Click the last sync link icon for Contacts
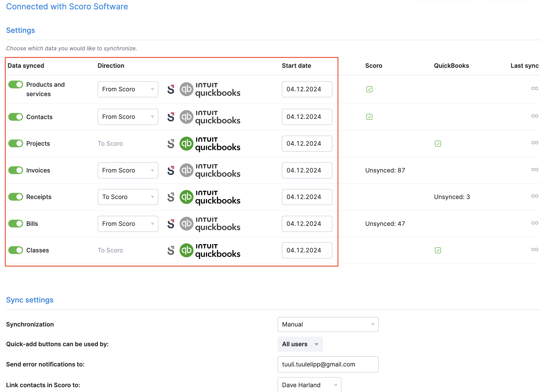The width and height of the screenshot is (550, 392). pyautogui.click(x=535, y=116)
